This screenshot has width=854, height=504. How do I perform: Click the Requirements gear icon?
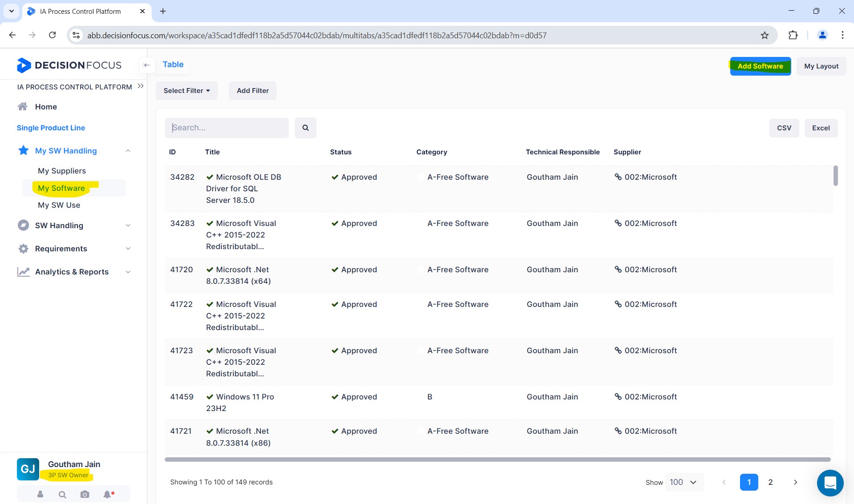(23, 249)
